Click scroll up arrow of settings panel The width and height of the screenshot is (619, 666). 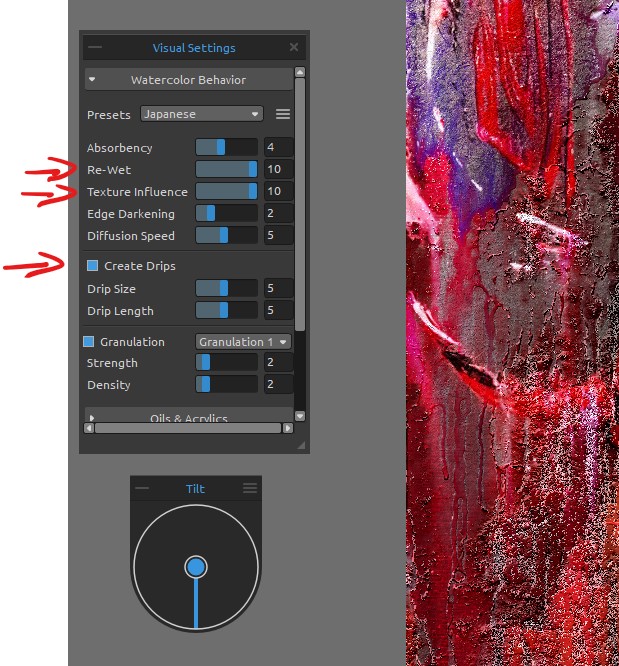click(x=300, y=72)
